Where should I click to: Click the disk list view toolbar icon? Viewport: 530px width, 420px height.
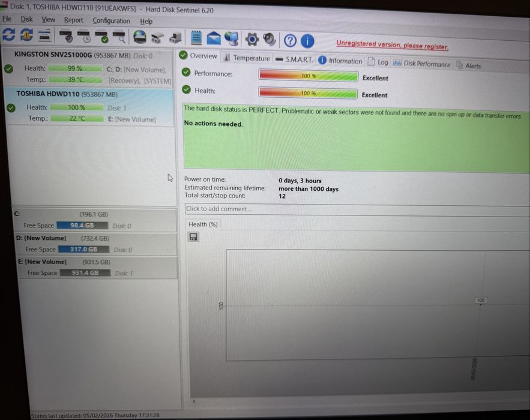point(44,35)
